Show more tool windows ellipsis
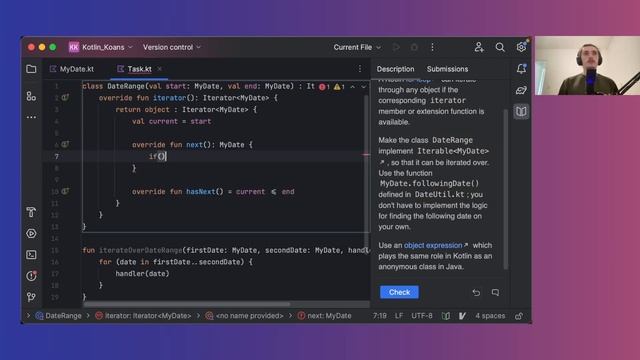This screenshot has height=360, width=640. tap(31, 117)
